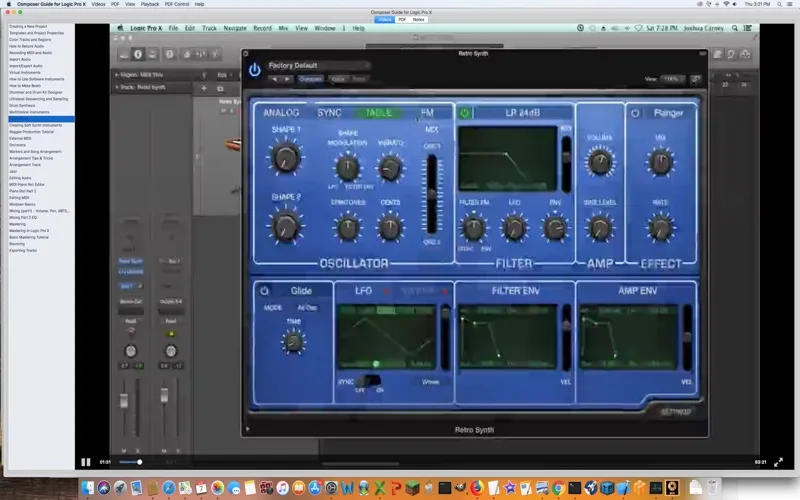The image size is (800, 500).
Task: Select 'Mastering in Logic Pro X' lesson
Action: pos(29,230)
